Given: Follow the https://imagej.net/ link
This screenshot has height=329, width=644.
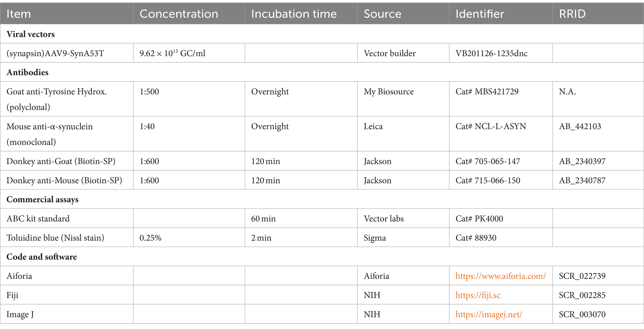Looking at the screenshot, I should (x=489, y=314).
